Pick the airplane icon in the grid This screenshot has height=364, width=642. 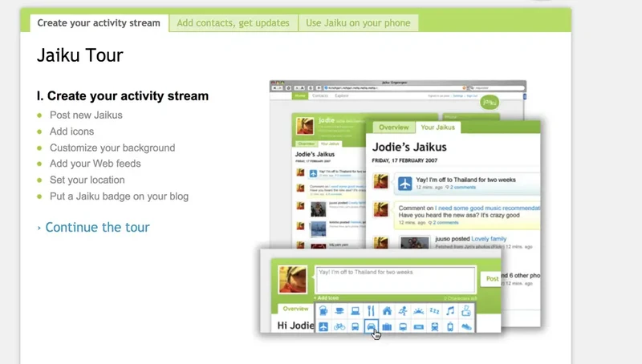pos(323,327)
